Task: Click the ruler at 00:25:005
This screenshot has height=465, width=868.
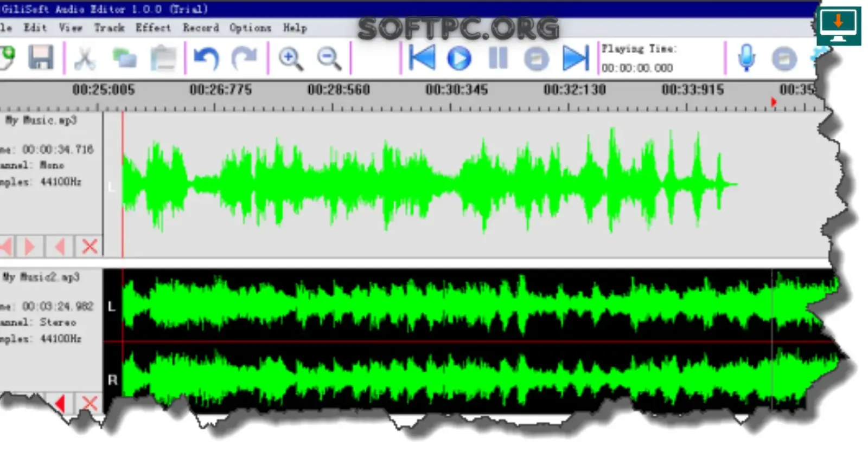Action: tap(103, 90)
